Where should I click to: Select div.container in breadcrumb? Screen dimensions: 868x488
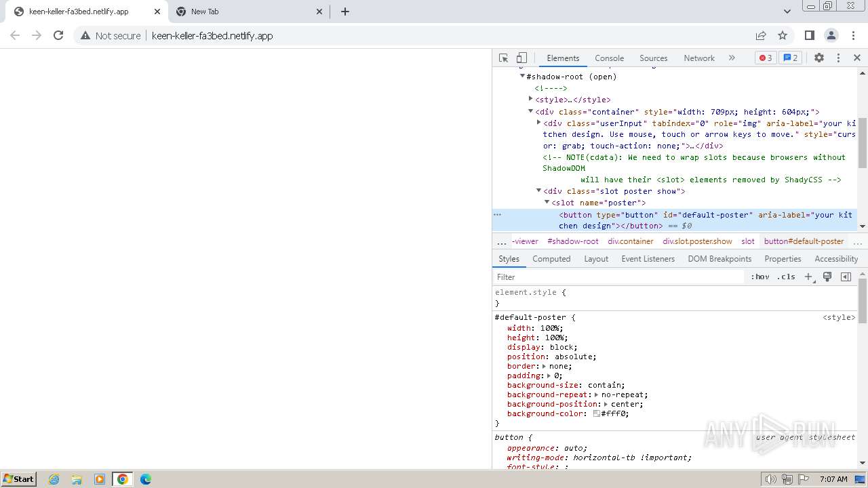click(x=631, y=241)
